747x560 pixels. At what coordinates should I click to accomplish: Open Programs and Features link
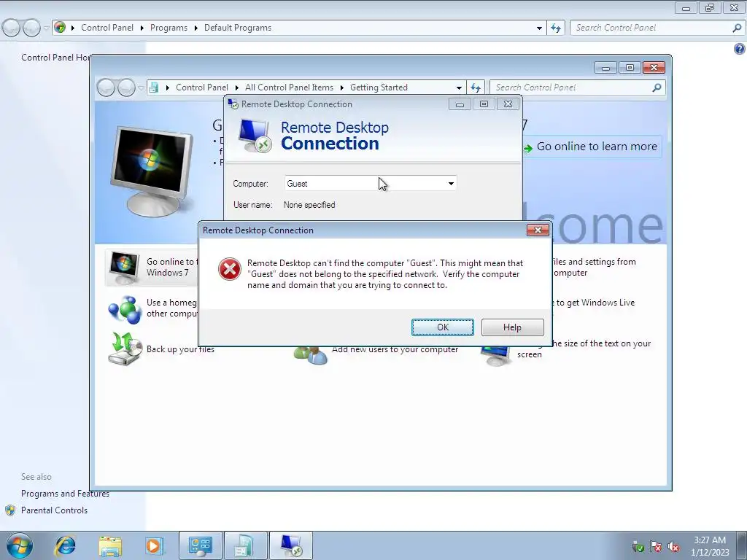(x=65, y=494)
